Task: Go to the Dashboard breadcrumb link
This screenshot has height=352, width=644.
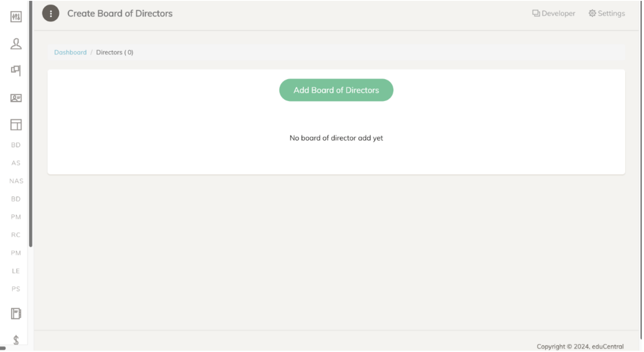Action: [x=70, y=52]
